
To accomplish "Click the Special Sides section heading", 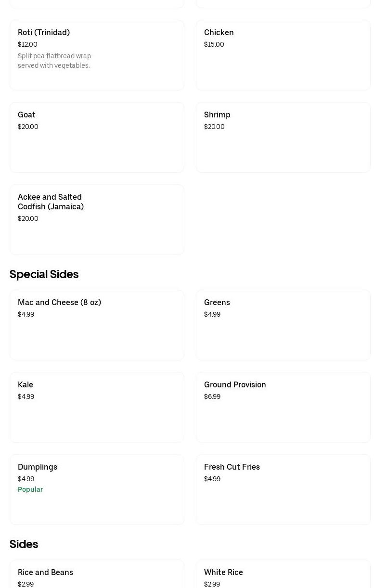I will (44, 274).
